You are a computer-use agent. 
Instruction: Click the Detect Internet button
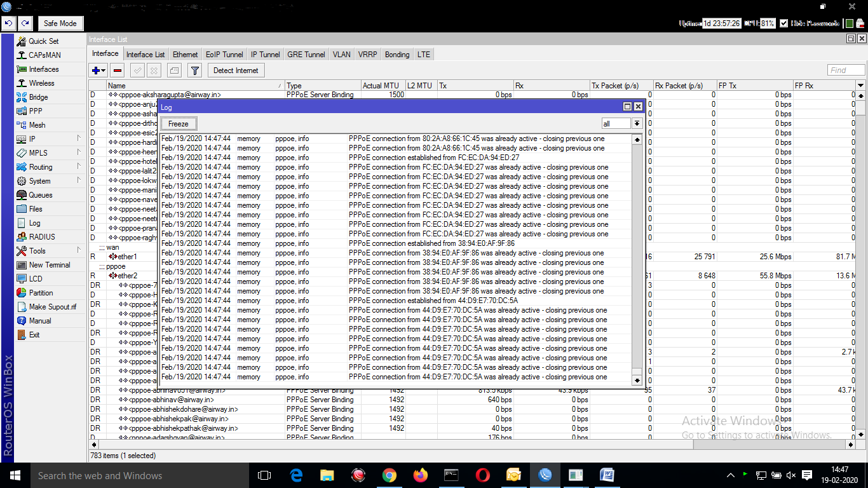236,71
